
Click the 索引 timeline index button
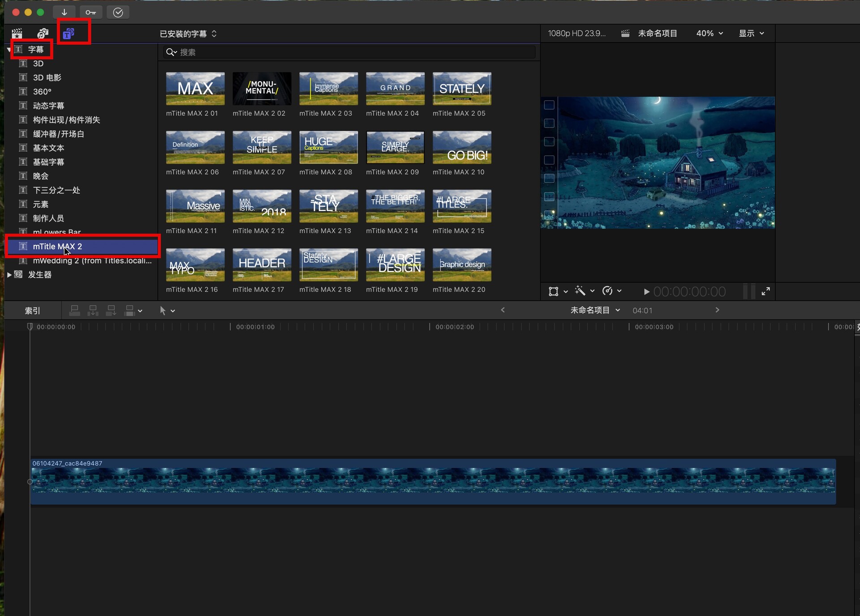32,310
